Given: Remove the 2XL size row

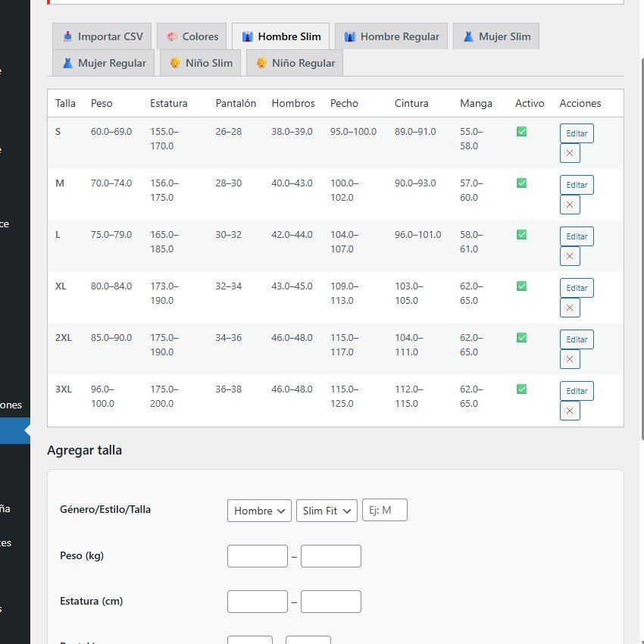Looking at the screenshot, I should pos(570,359).
